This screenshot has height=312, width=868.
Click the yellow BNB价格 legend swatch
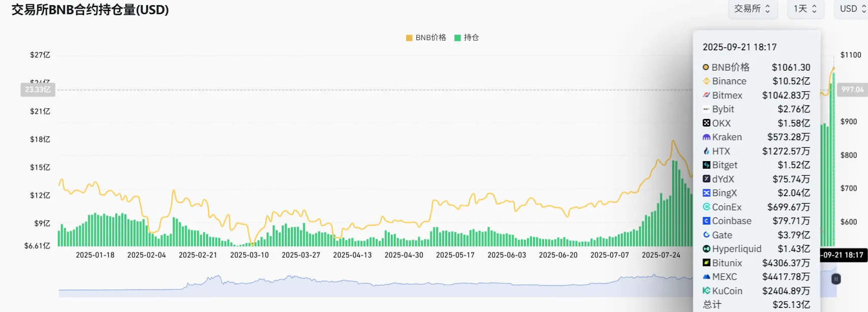click(409, 38)
